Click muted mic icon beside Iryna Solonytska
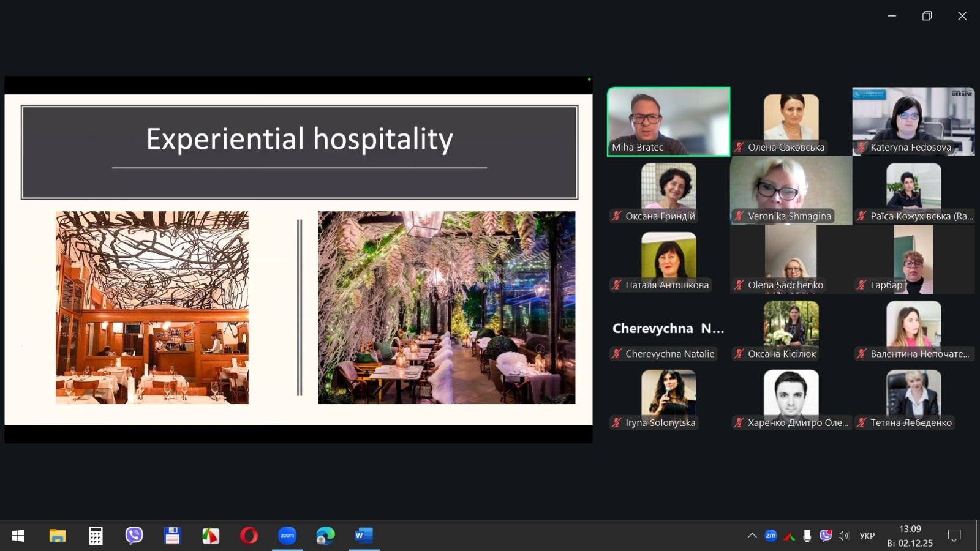Image resolution: width=980 pixels, height=551 pixels. [617, 422]
